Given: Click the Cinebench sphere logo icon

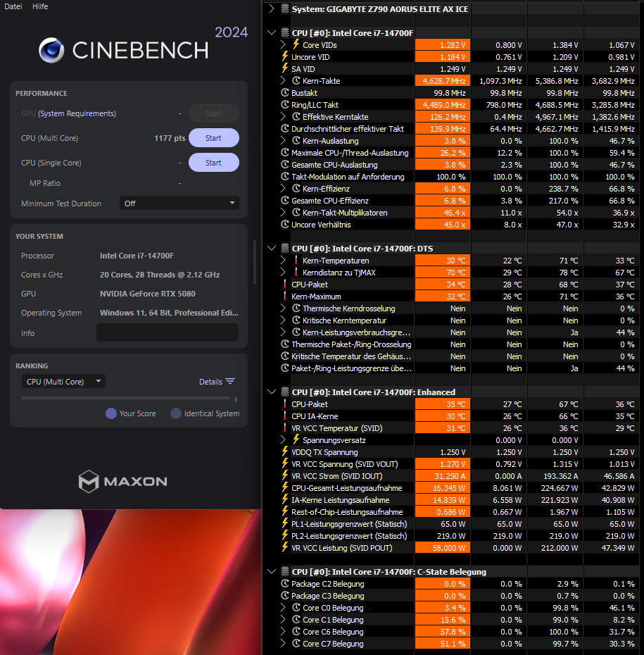Looking at the screenshot, I should tap(52, 50).
